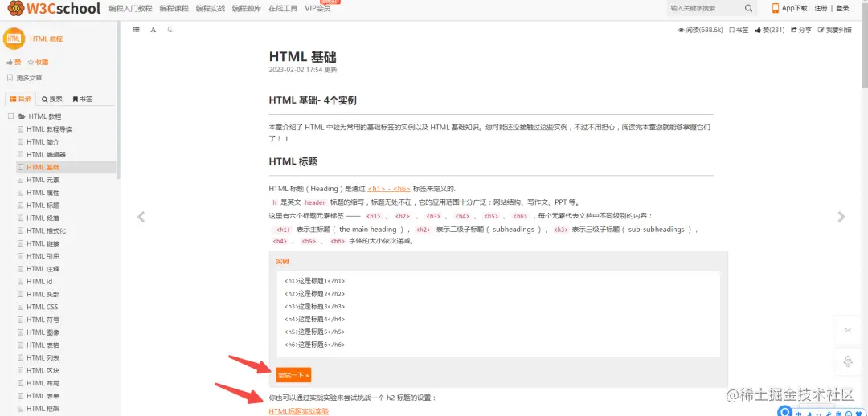Open 编程课程 menu item
This screenshot has width=868, height=416.
coord(174,8)
